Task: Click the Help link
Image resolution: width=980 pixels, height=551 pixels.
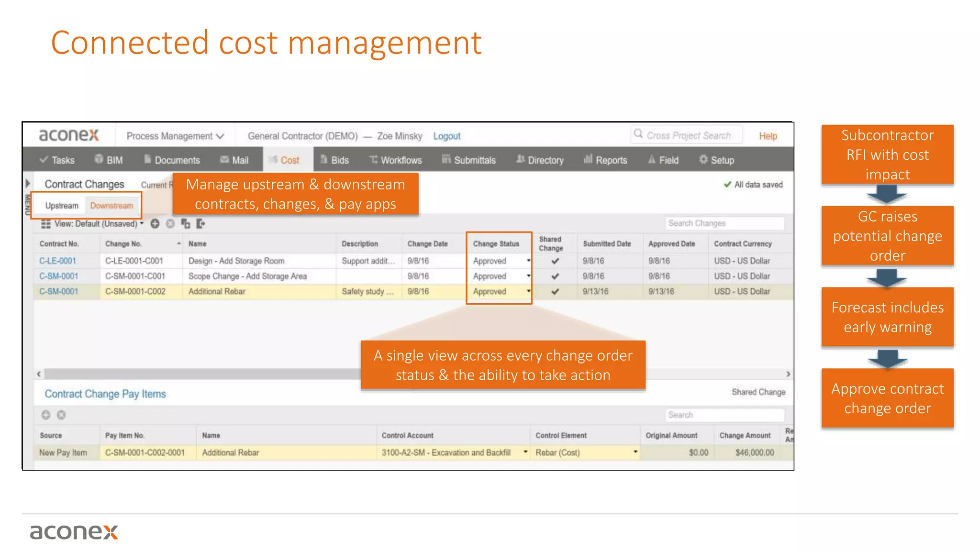Action: [x=768, y=136]
